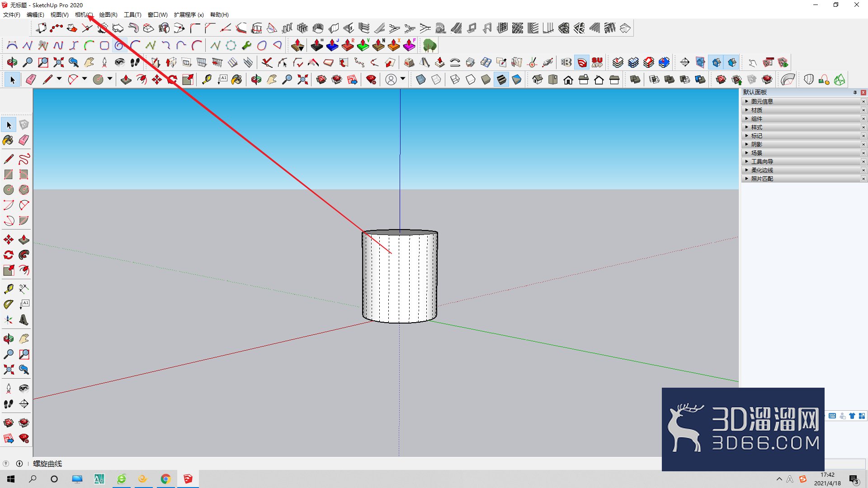This screenshot has width=868, height=488.
Task: Open Windows taskbar search
Action: pyautogui.click(x=33, y=479)
